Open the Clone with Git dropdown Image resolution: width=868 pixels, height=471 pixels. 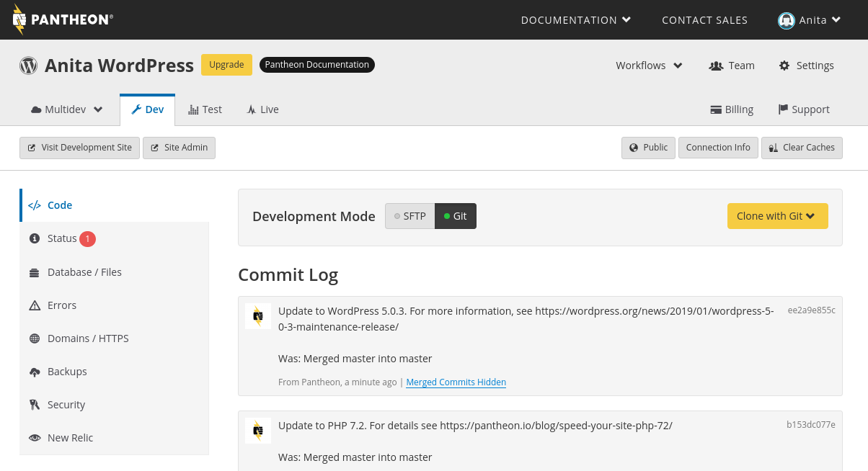point(778,216)
